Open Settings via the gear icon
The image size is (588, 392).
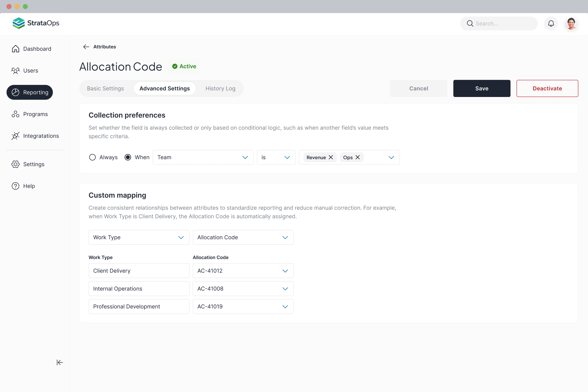click(16, 164)
